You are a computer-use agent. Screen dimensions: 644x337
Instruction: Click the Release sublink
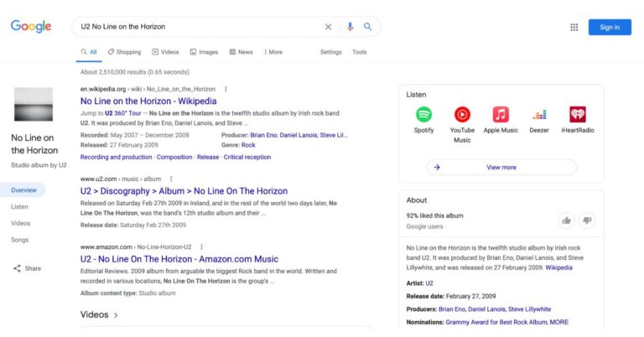[208, 157]
